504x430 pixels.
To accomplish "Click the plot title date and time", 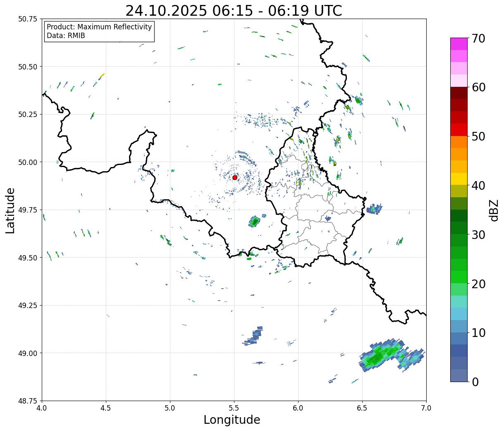I will [x=234, y=11].
